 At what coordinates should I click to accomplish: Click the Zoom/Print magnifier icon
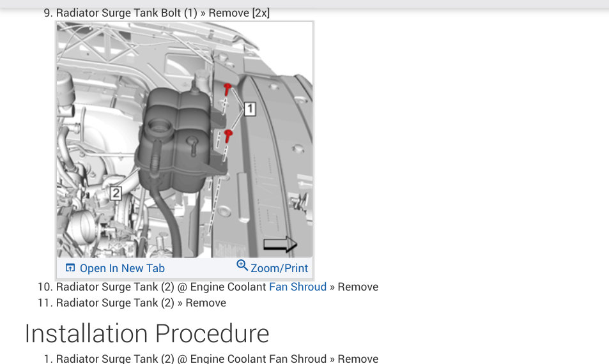(242, 266)
